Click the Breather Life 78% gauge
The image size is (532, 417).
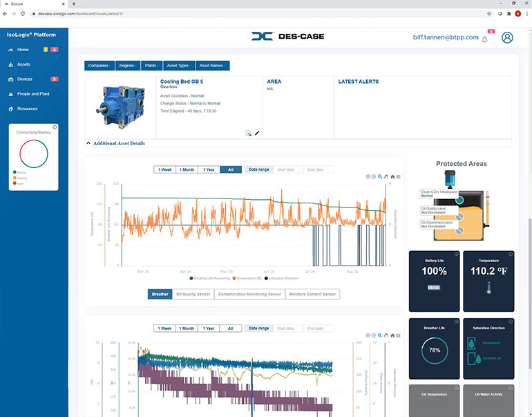point(435,350)
